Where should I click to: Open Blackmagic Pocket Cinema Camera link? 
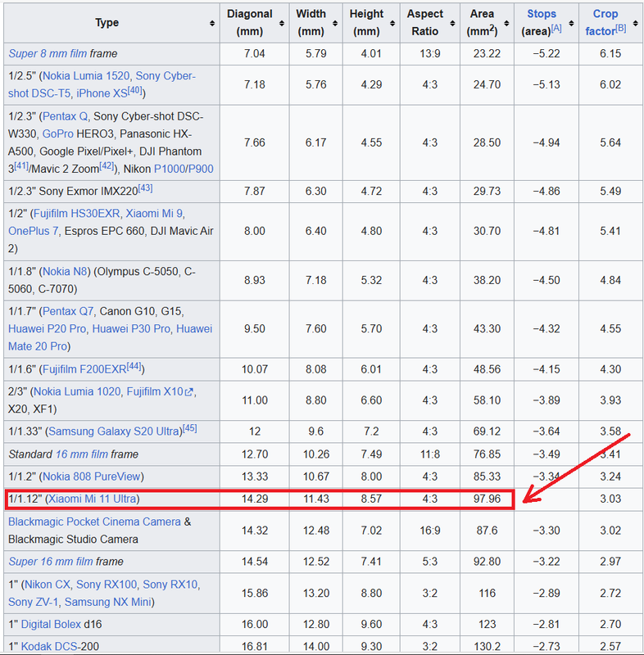click(x=94, y=522)
